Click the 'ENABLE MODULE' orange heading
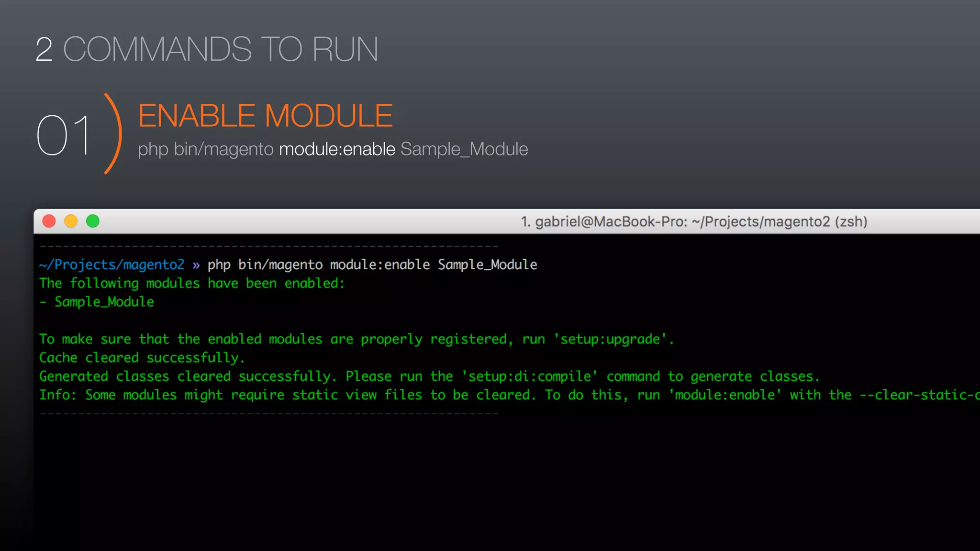The height and width of the screenshot is (551, 980). [266, 116]
